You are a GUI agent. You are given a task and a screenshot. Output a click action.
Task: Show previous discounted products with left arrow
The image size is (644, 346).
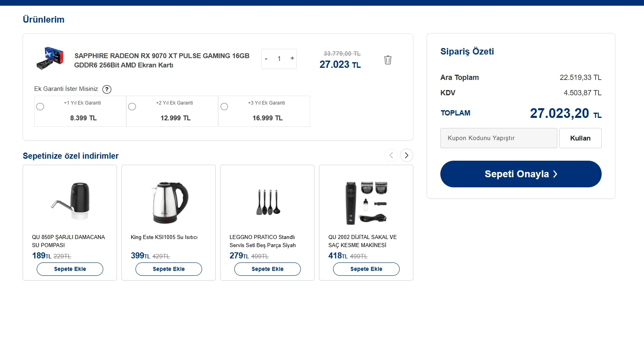391,155
